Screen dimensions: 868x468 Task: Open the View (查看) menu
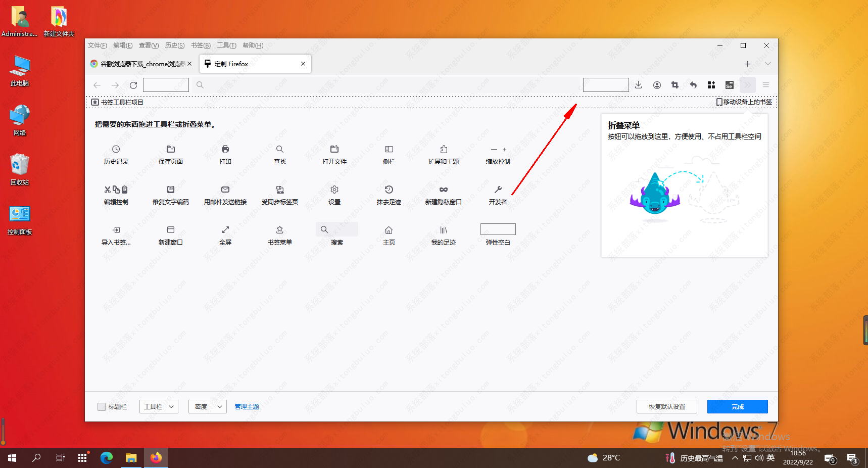(149, 45)
